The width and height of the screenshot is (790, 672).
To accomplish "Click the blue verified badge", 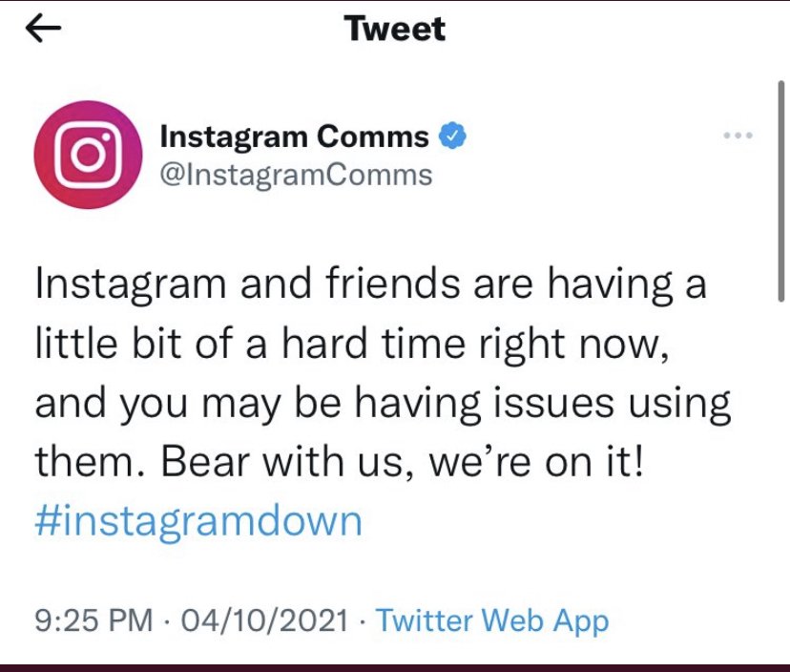I will [x=450, y=137].
